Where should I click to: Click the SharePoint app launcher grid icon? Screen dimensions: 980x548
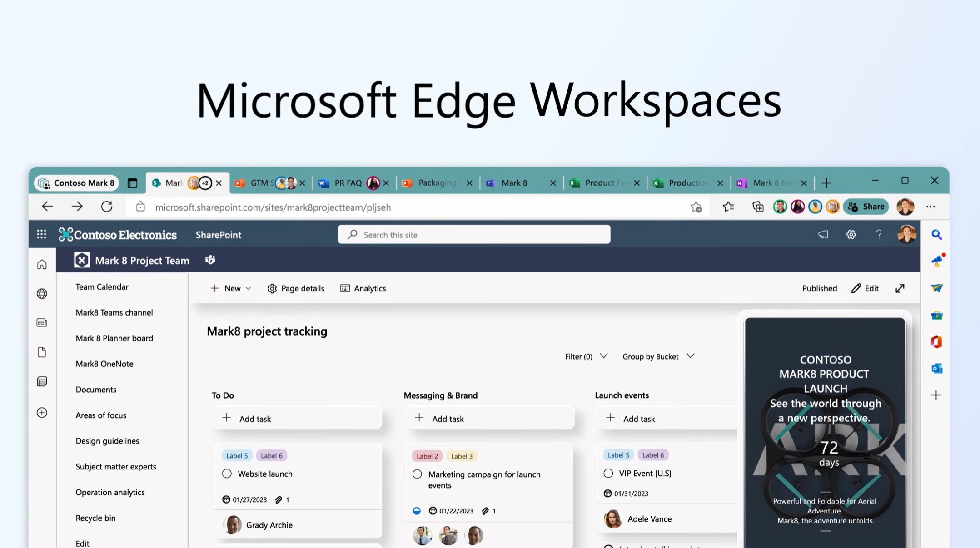[42, 234]
